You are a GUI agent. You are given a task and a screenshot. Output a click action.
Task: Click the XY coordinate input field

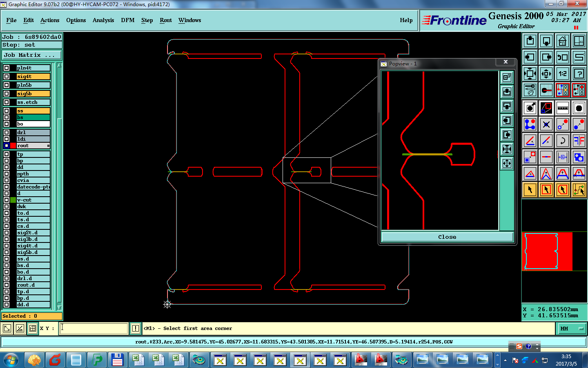tap(94, 328)
